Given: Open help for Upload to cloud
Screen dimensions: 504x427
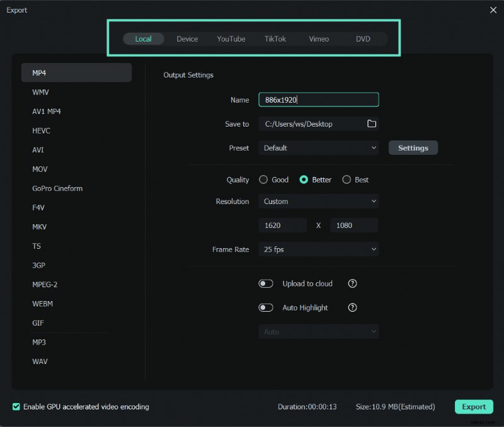Looking at the screenshot, I should tap(352, 283).
